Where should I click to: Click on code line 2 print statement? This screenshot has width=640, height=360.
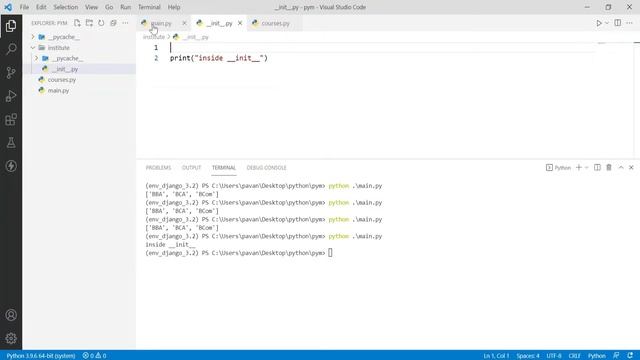point(219,58)
